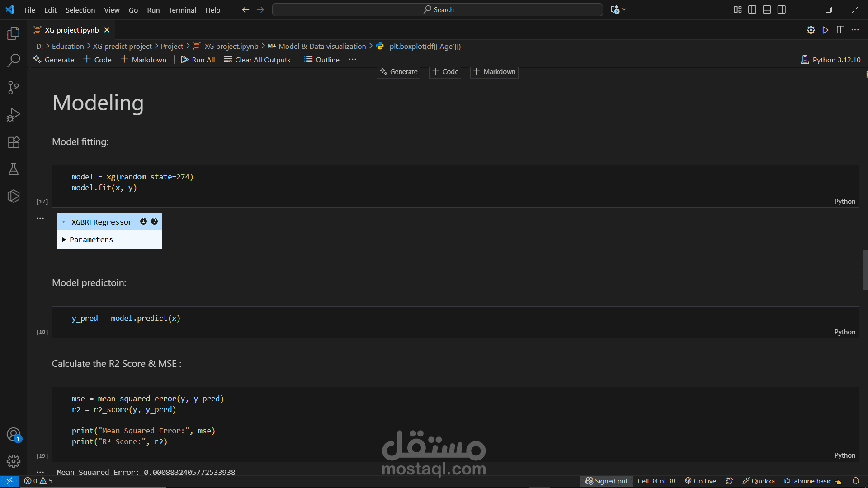Open the Extensions view
This screenshot has width=868, height=488.
tap(14, 142)
